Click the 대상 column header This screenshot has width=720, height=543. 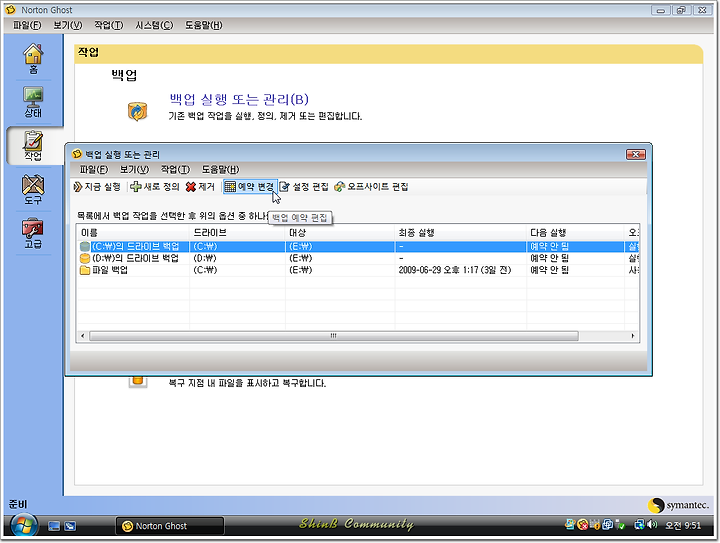340,233
